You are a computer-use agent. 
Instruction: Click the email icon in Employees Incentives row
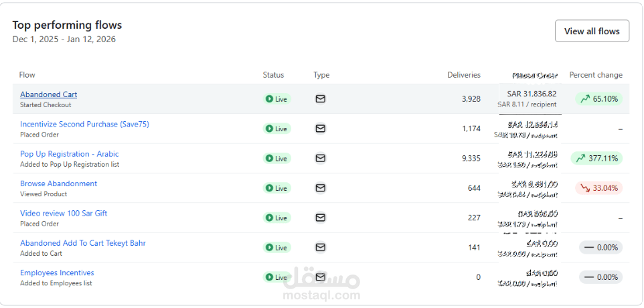(321, 277)
